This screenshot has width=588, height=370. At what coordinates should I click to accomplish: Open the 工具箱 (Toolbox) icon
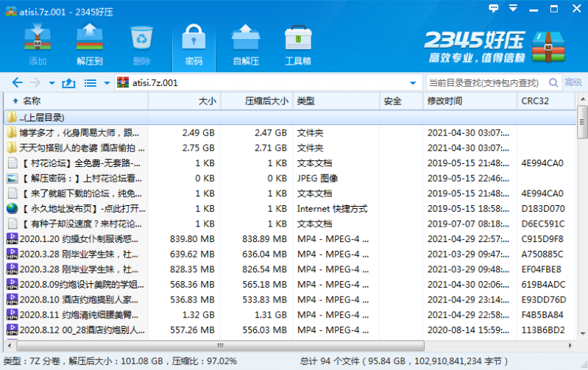[297, 44]
